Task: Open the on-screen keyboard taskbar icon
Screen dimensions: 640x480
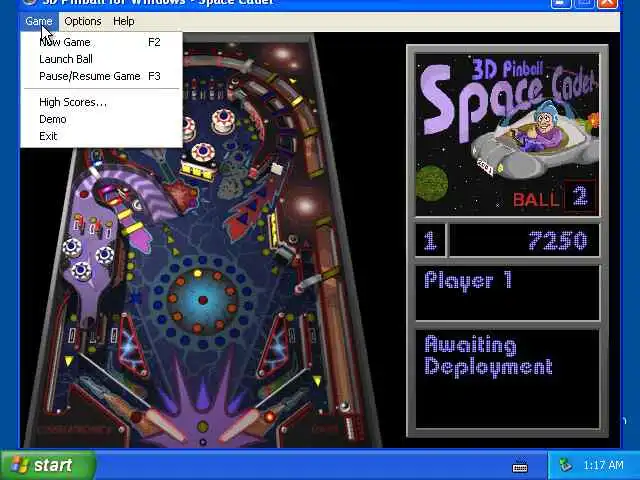Action: click(x=520, y=467)
